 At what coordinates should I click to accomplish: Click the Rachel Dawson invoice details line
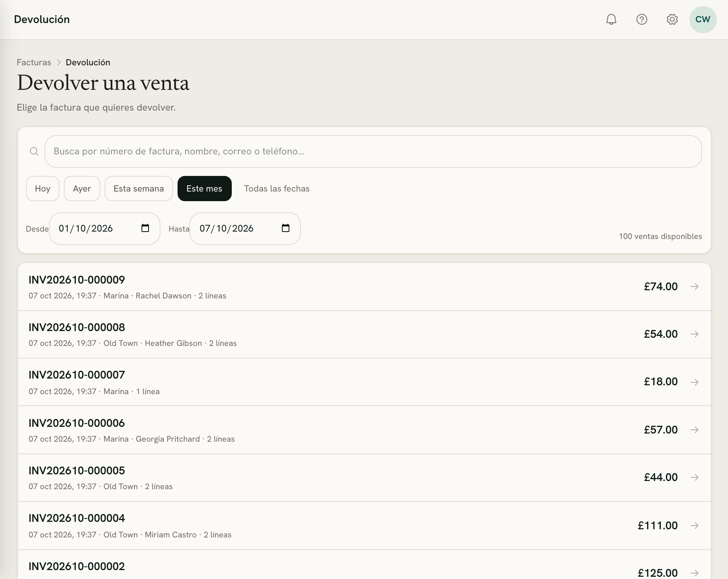coord(127,296)
